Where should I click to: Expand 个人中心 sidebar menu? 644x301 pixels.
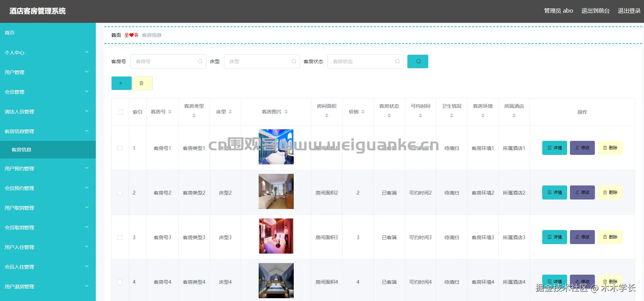[x=48, y=52]
